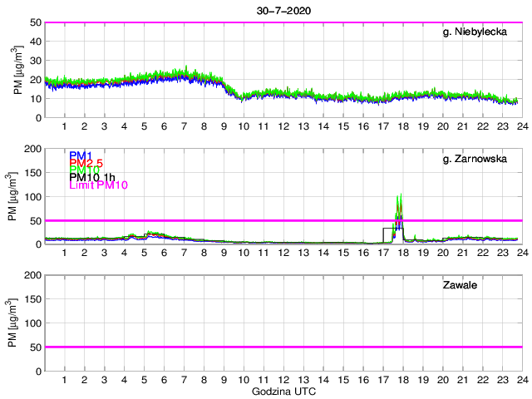Image resolution: width=532 pixels, height=399 pixels.
Task: Click the 200 tick on Zawale y-axis
Action: [32, 275]
